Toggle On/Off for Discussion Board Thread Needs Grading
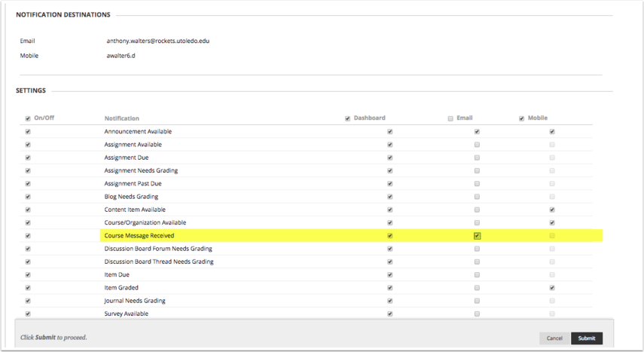The width and height of the screenshot is (644, 352). click(28, 262)
